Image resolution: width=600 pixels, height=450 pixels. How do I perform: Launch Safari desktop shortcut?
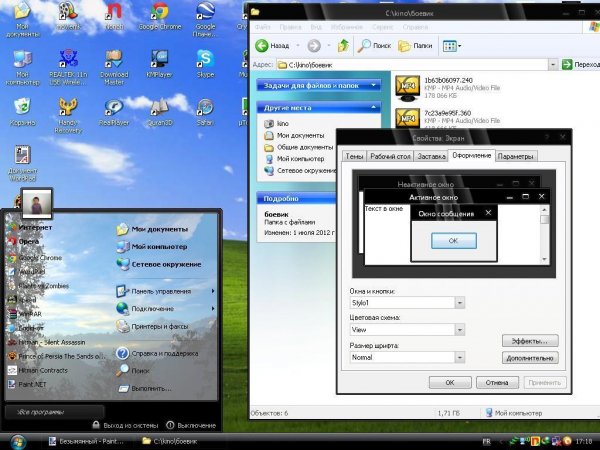click(x=205, y=112)
